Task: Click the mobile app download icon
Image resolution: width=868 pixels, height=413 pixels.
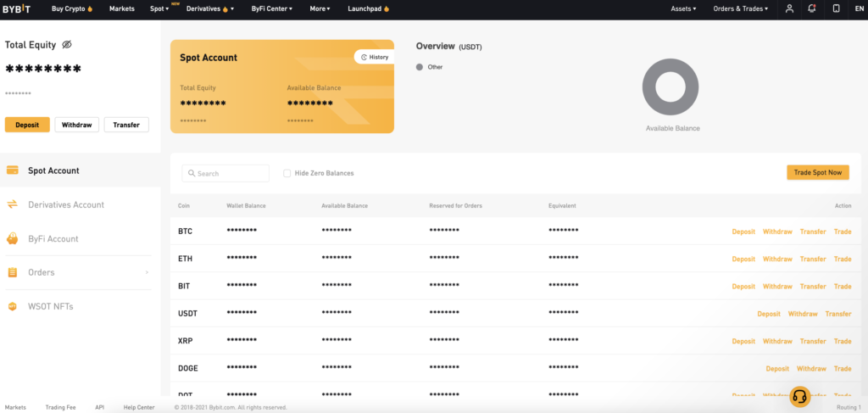Action: (x=837, y=8)
